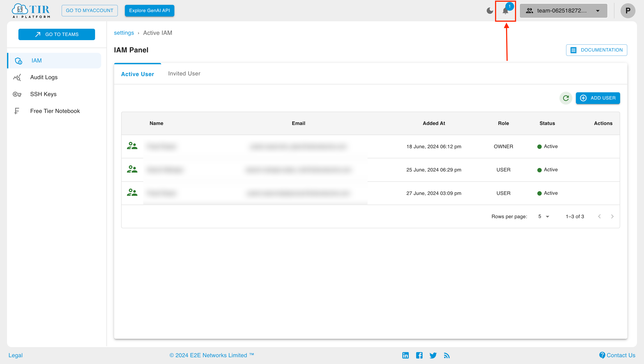This screenshot has width=644, height=364.
Task: Follow the settings breadcrumb link
Action: (x=124, y=33)
